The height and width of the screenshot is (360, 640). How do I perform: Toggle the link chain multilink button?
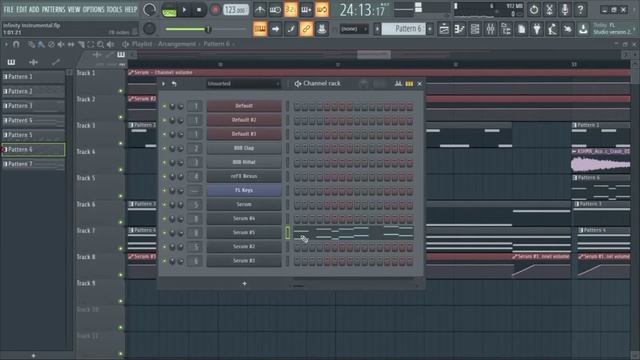tap(306, 29)
